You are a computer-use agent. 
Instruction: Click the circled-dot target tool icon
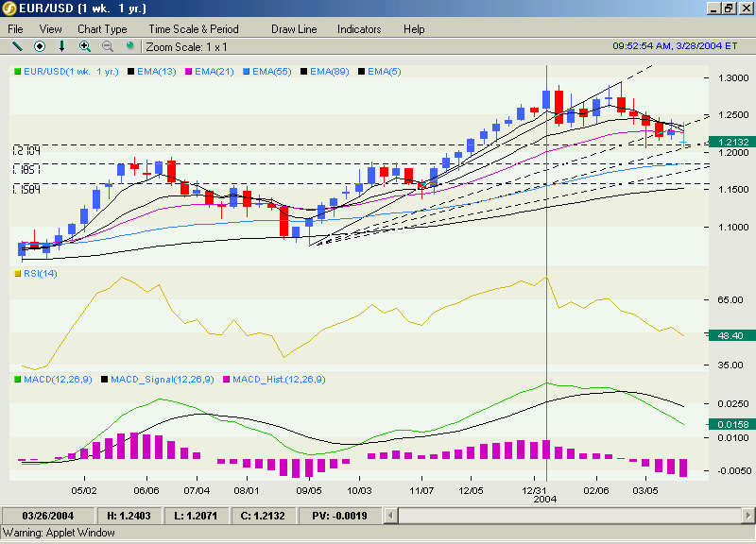(40, 45)
